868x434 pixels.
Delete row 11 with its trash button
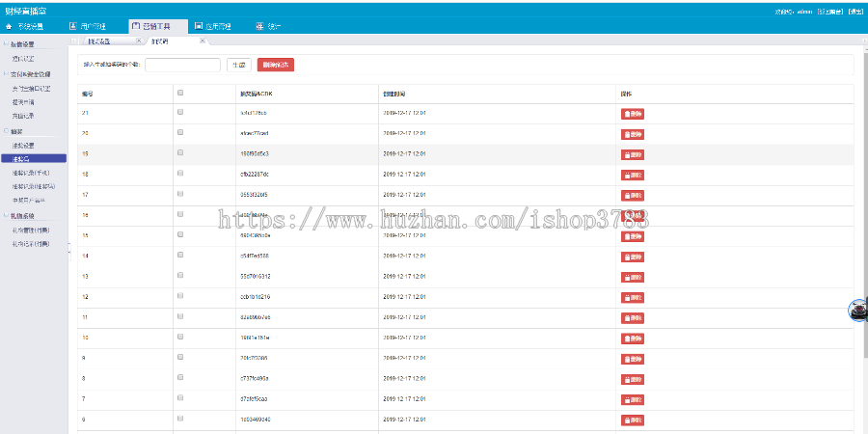click(632, 318)
